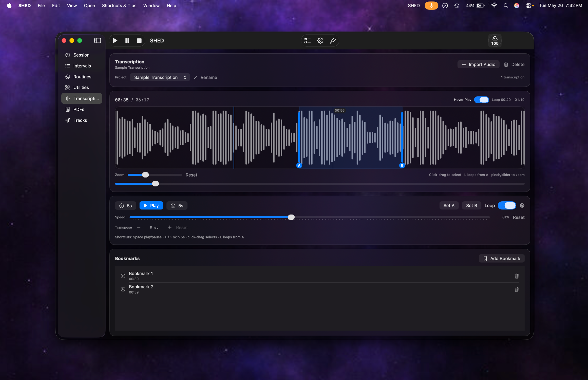The image size is (588, 380).
Task: Open the Routines sidebar item
Action: point(82,77)
